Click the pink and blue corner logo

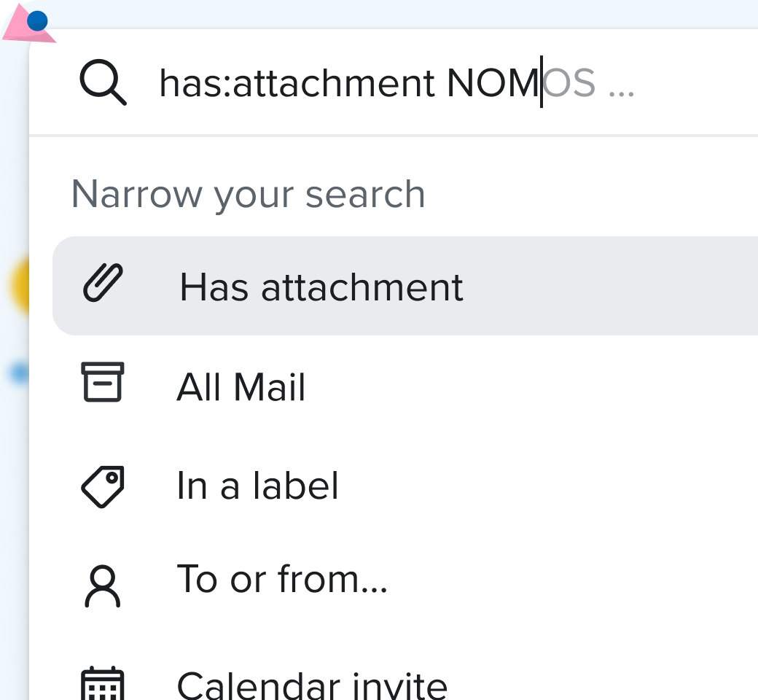29,25
